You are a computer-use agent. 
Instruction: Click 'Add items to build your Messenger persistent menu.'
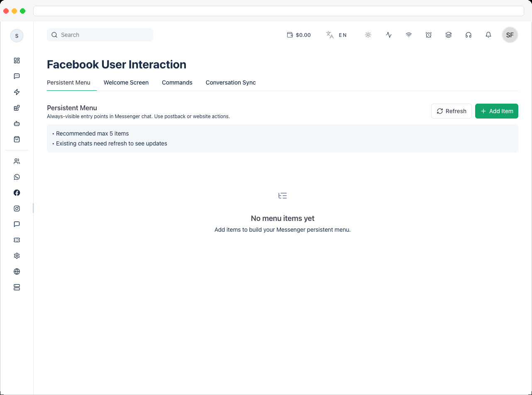tap(283, 230)
